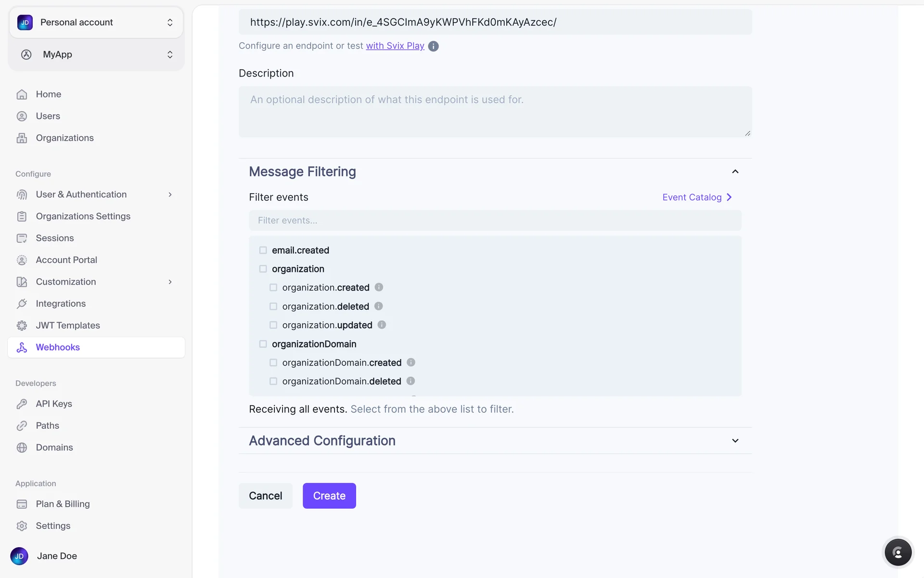This screenshot has width=924, height=578.
Task: Click info icon next to organization.updated
Action: [382, 325]
